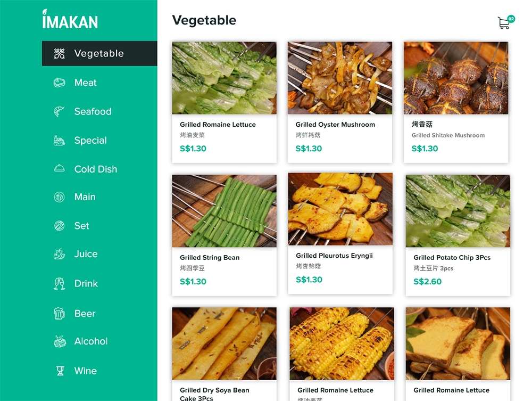Image resolution: width=532 pixels, height=401 pixels.
Task: Click the Alcohol category icon
Action: coord(60,341)
